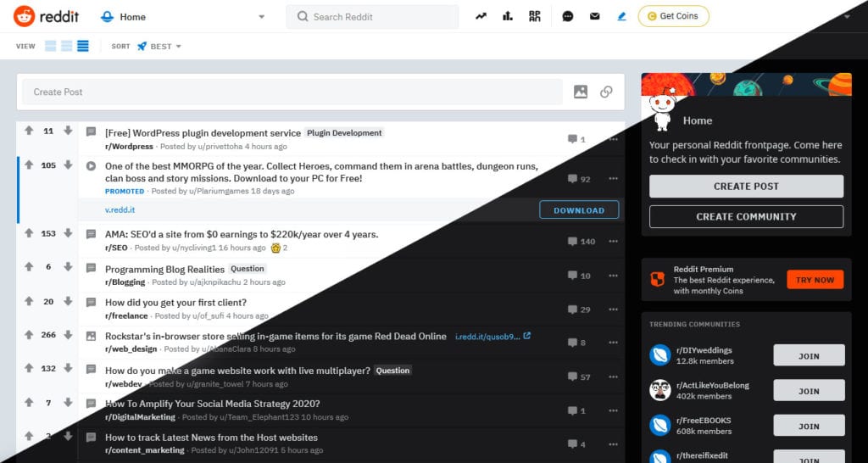The height and width of the screenshot is (463, 868).
Task: Click the Reddit logo home link
Action: point(47,17)
